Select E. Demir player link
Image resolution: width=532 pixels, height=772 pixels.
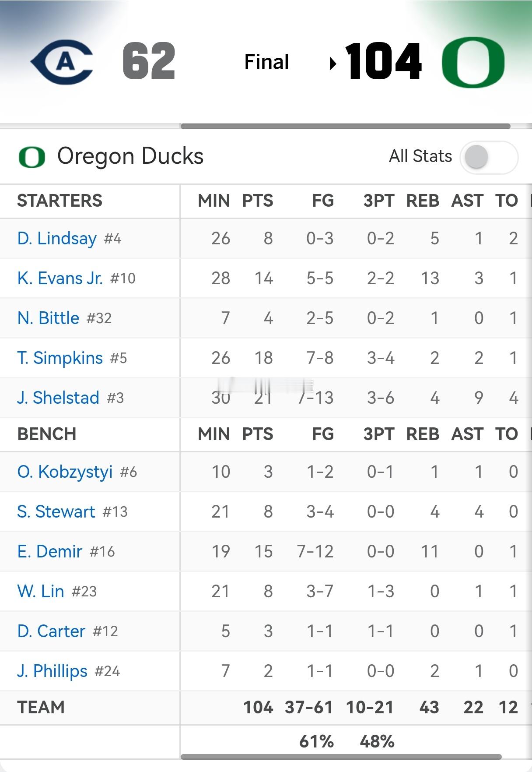tap(49, 552)
